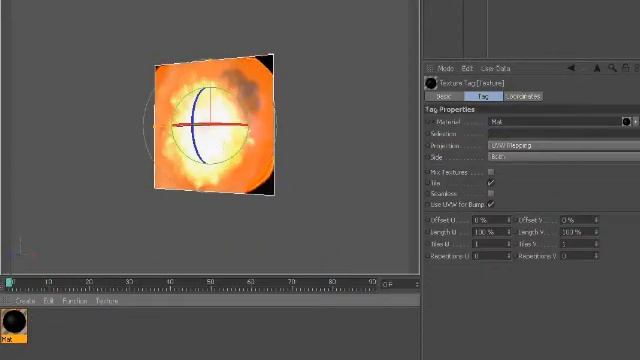Enable the Seamless checkbox
The image size is (640, 360).
pyautogui.click(x=491, y=193)
